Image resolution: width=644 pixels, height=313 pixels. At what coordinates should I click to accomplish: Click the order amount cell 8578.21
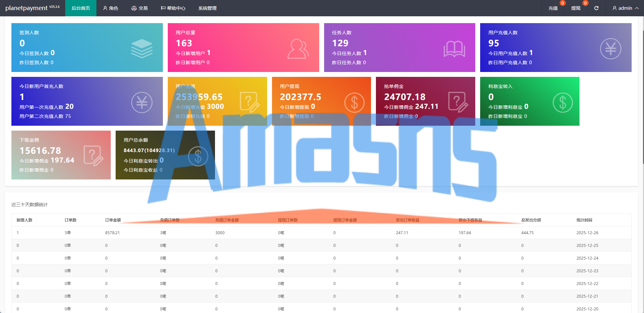pos(112,233)
